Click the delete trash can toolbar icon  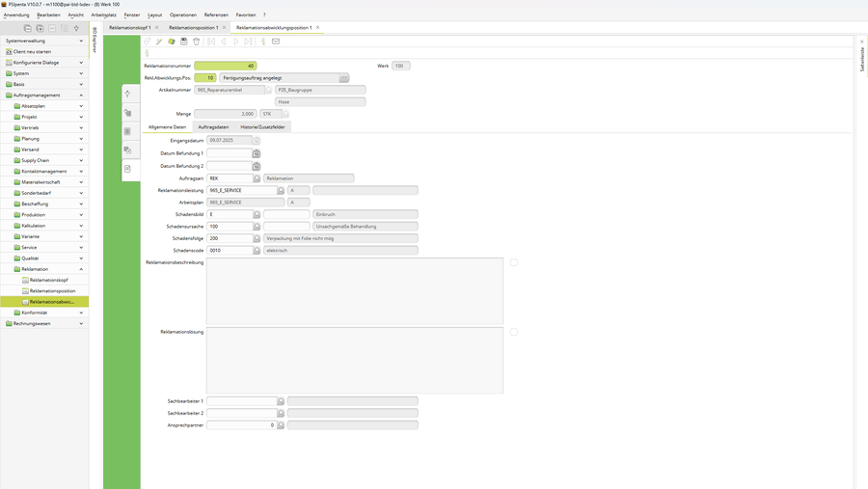click(x=197, y=41)
